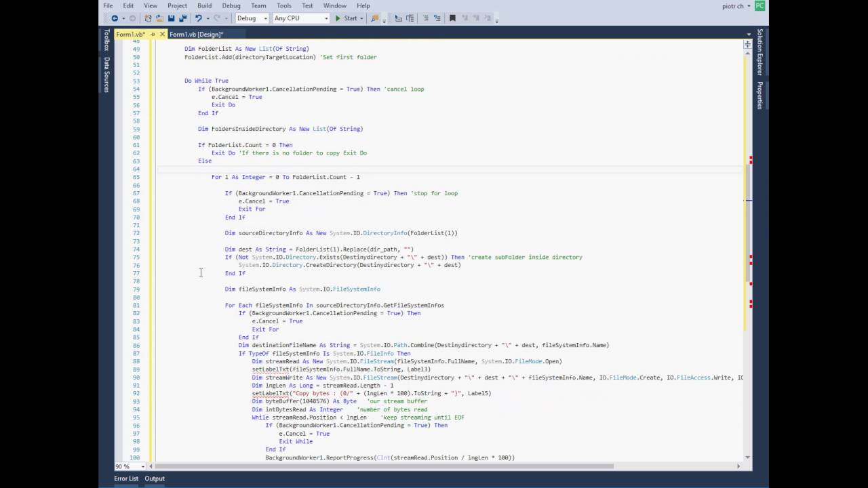Save Form1.vb with the disk icon
This screenshot has width=868, height=488.
[x=171, y=18]
